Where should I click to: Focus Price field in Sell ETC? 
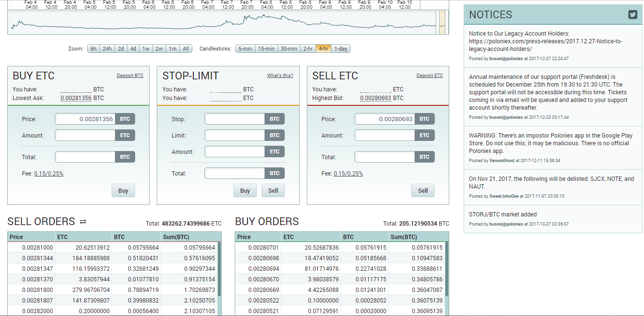[x=385, y=119]
